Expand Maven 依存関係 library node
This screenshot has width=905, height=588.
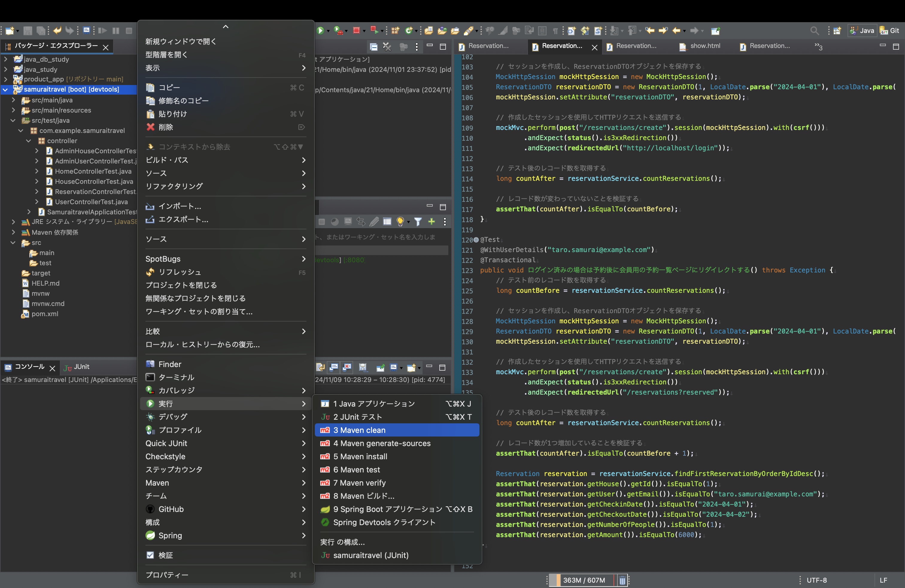tap(13, 232)
